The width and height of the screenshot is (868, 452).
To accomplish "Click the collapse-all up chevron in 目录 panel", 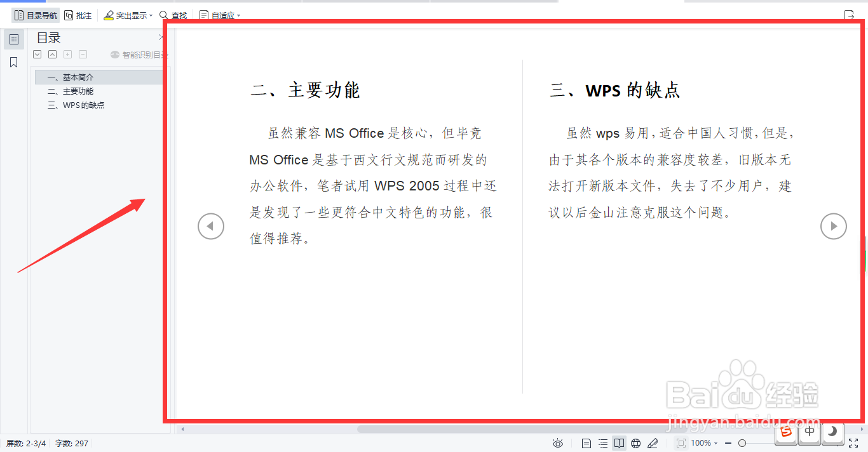I will click(x=53, y=55).
